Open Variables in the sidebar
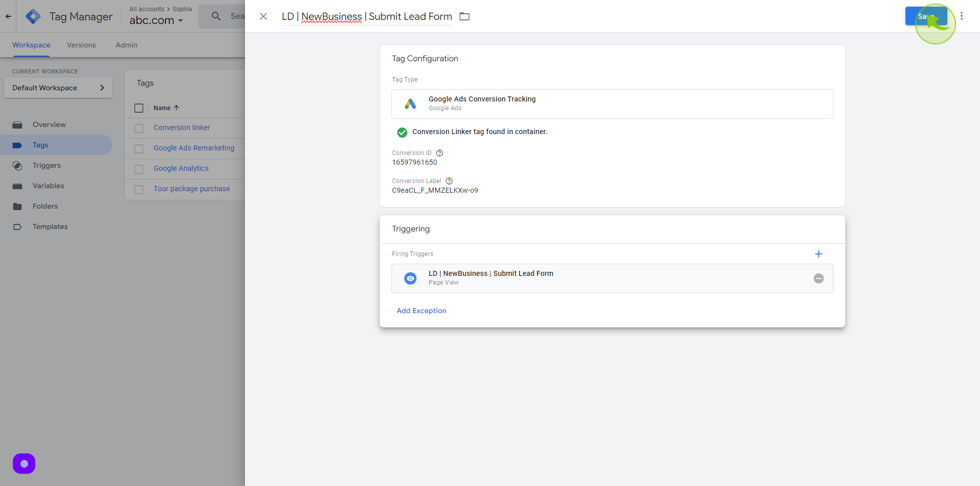Screen dimensions: 980x486 click(x=48, y=186)
